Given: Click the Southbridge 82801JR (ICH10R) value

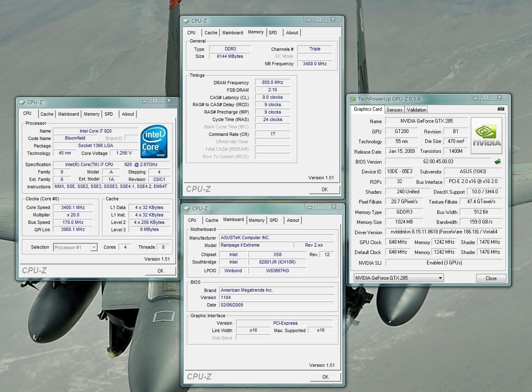Looking at the screenshot, I should pyautogui.click(x=277, y=262).
